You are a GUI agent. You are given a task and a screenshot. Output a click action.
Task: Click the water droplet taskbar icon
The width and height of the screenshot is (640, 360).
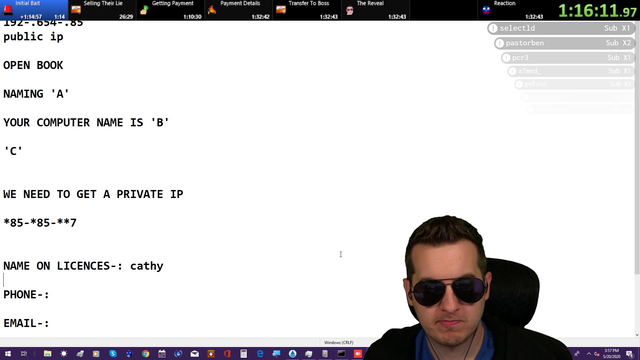(x=293, y=353)
